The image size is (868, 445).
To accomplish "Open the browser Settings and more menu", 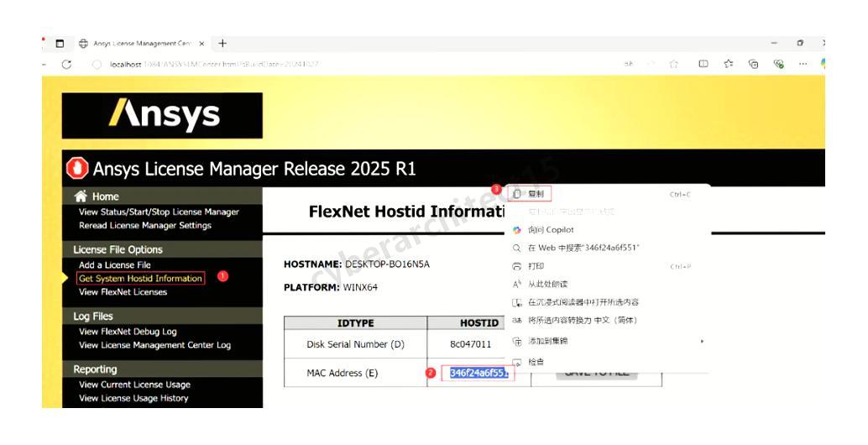I will (x=803, y=64).
